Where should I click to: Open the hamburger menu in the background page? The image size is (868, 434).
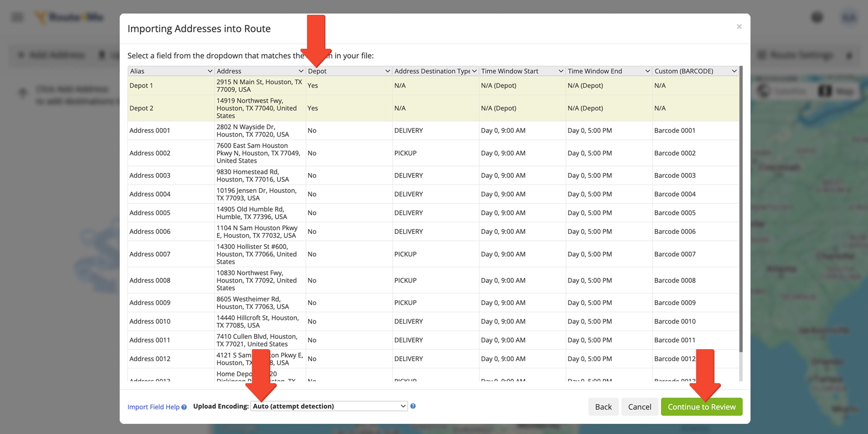tap(17, 17)
